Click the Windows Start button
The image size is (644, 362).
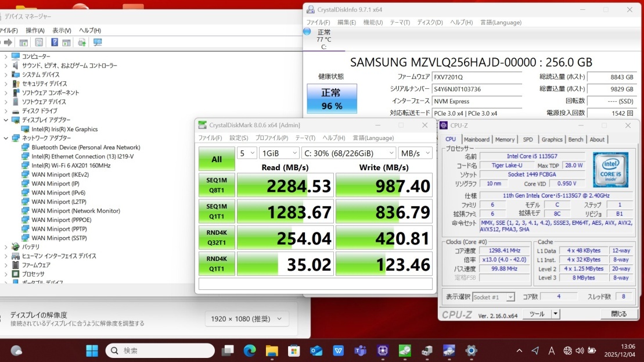[x=92, y=350]
